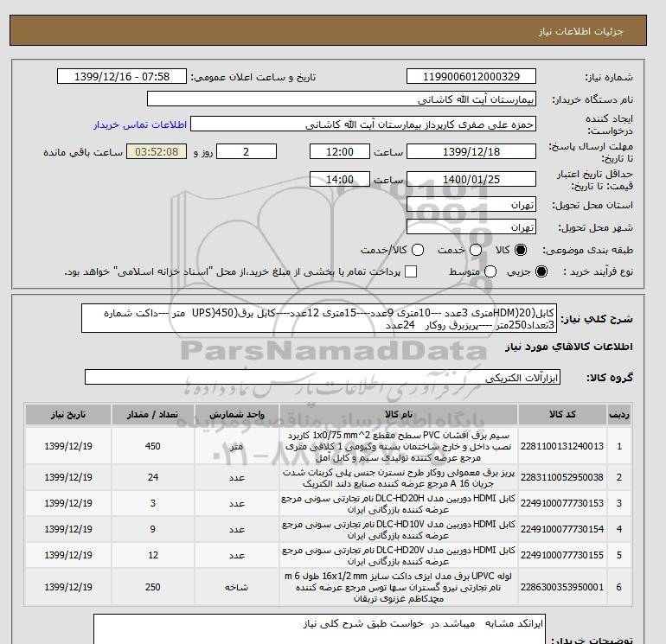The height and width of the screenshot is (644, 666).
Task: Click the buyer name field بیمارستان آیت الله کاشانی
Action: (342, 99)
